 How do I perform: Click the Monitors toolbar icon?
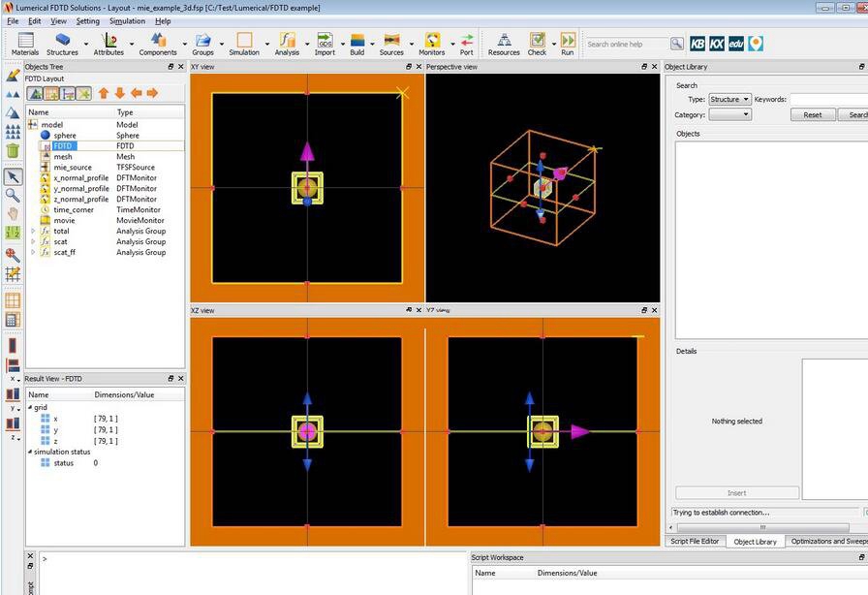(x=432, y=44)
